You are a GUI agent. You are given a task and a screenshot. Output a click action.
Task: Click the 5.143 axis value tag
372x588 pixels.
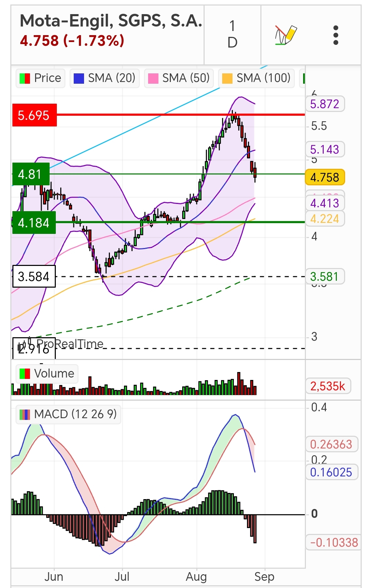(x=325, y=149)
